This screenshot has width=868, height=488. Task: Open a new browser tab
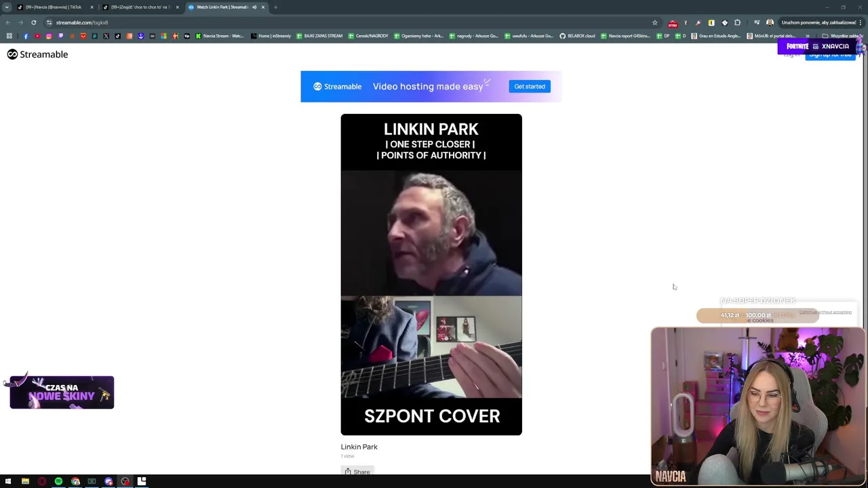[x=275, y=7]
